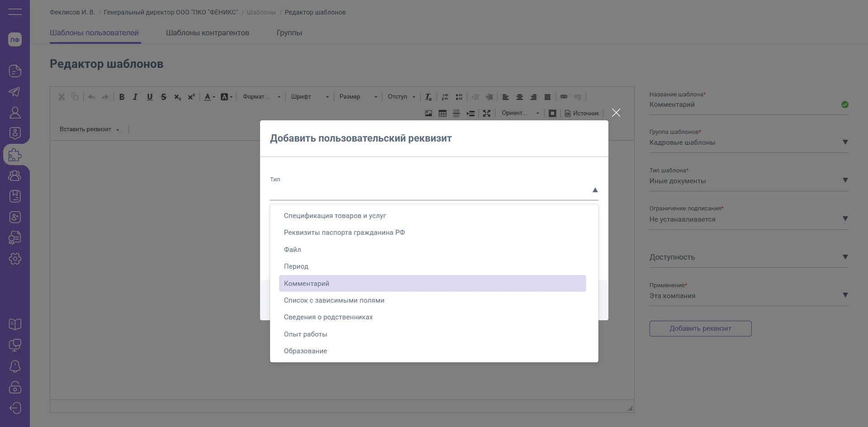Click the paper plane sidebar icon
This screenshot has height=427, width=868.
[15, 92]
